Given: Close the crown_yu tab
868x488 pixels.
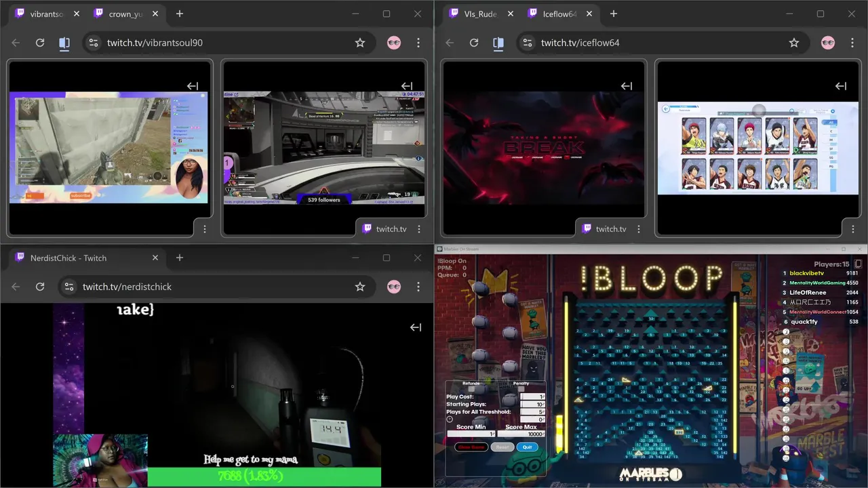Looking at the screenshot, I should click(155, 14).
